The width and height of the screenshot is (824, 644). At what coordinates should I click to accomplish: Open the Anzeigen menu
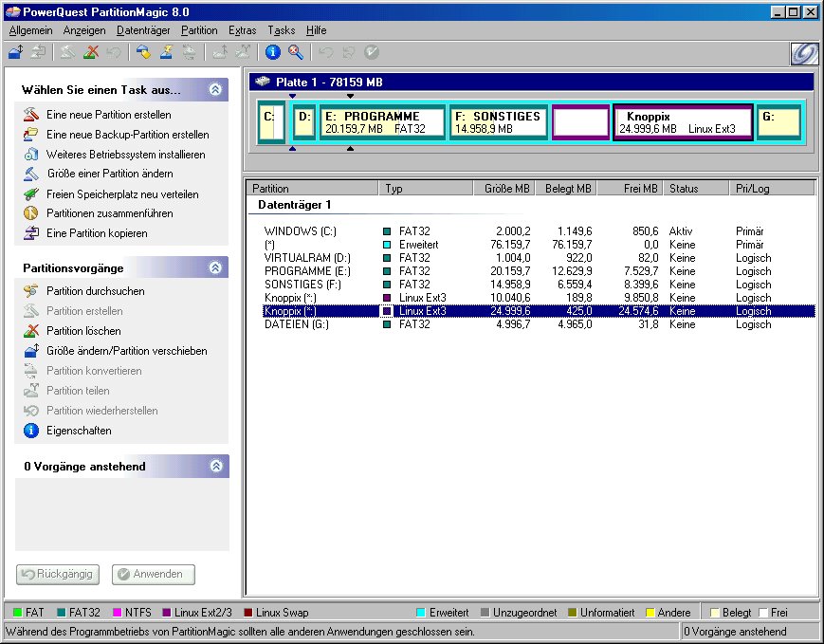[x=84, y=30]
